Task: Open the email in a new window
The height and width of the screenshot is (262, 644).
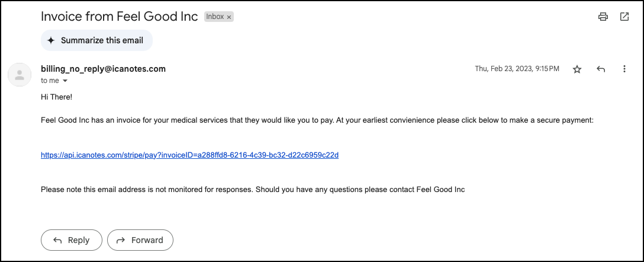Action: [624, 17]
